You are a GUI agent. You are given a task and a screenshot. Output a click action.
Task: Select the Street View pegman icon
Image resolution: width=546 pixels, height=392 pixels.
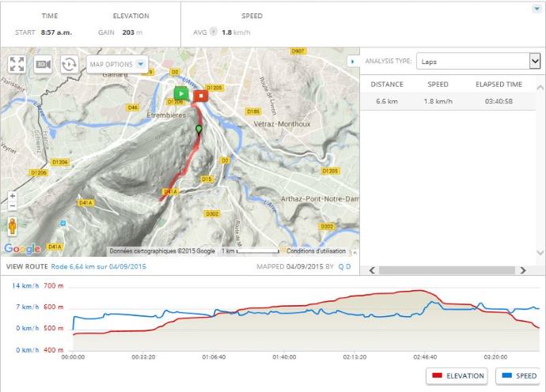pyautogui.click(x=12, y=226)
